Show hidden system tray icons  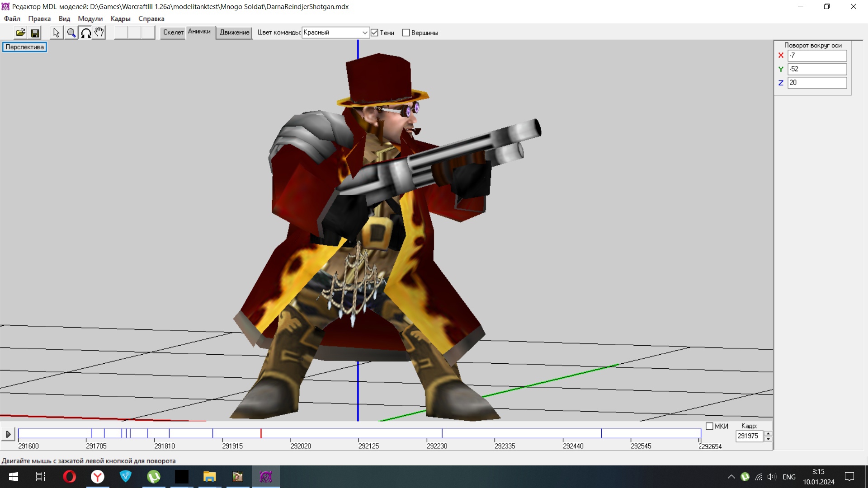(x=731, y=477)
